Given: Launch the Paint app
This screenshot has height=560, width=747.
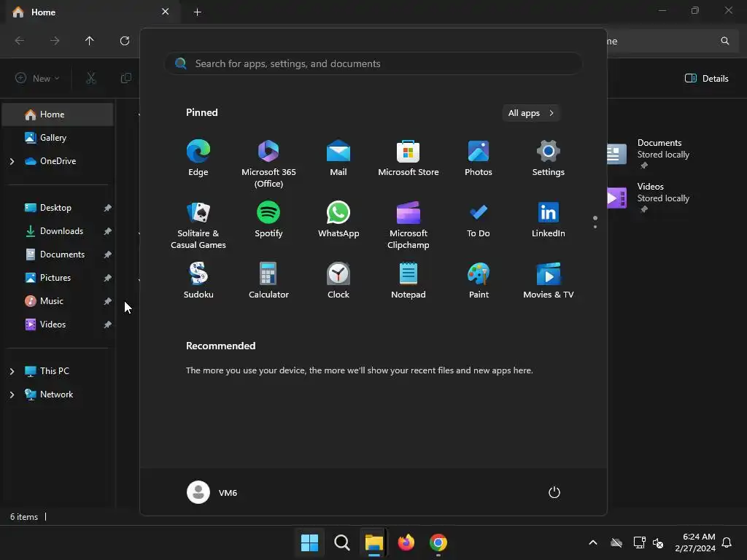Looking at the screenshot, I should tap(479, 281).
